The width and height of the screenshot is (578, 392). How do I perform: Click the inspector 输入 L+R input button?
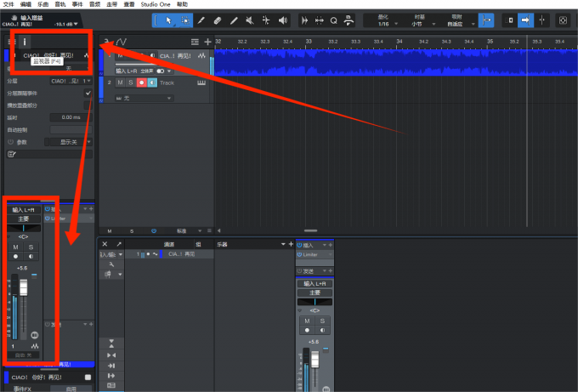click(23, 210)
